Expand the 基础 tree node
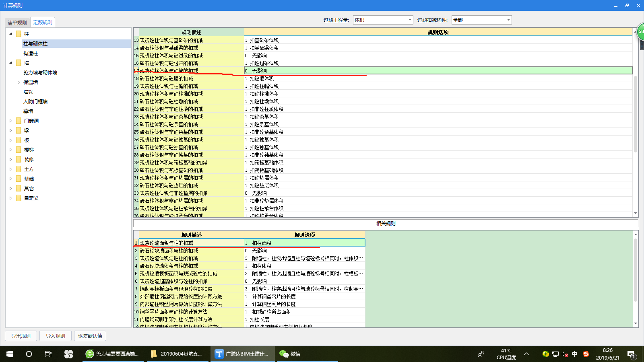Screen dimensions: 644x362 tap(10, 179)
